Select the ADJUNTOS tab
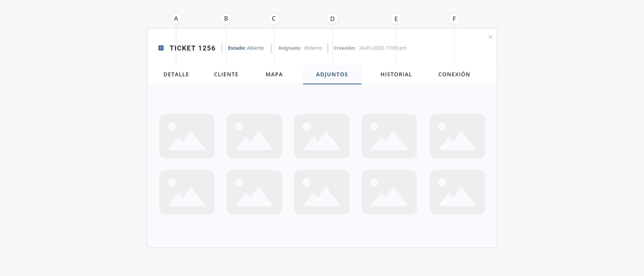The height and width of the screenshot is (276, 644). click(332, 74)
